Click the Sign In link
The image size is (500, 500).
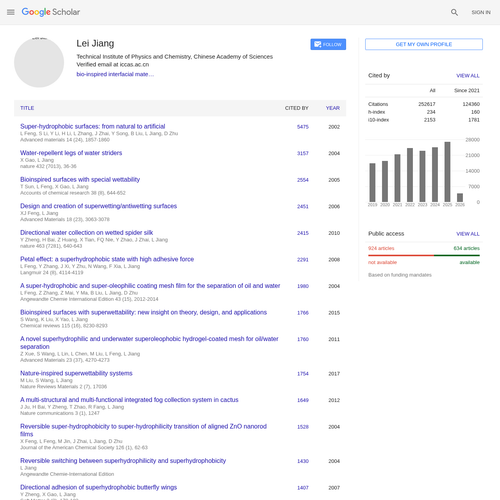coord(481,12)
